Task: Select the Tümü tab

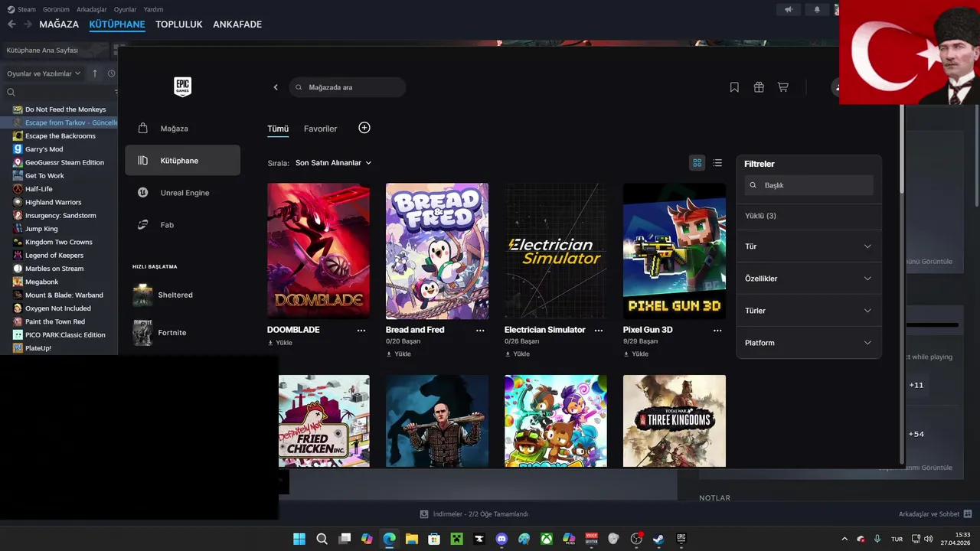Action: click(x=278, y=129)
